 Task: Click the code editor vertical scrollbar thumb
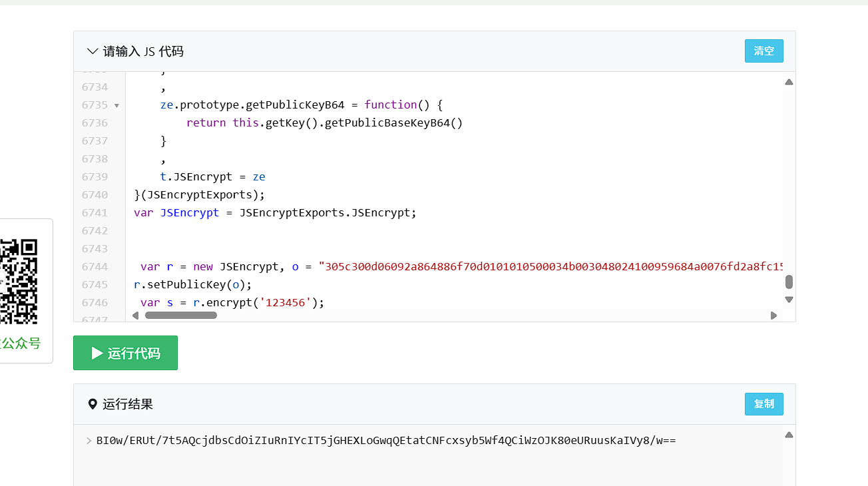point(789,282)
